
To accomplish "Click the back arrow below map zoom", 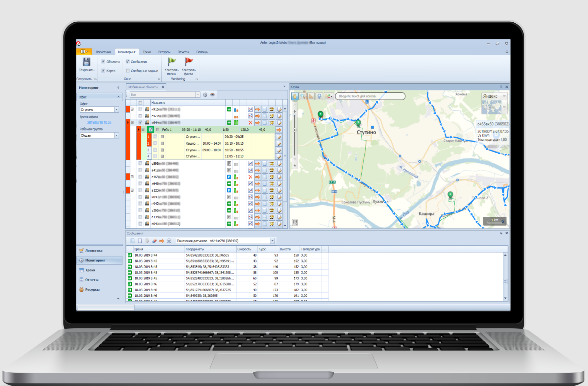I will coord(295,165).
